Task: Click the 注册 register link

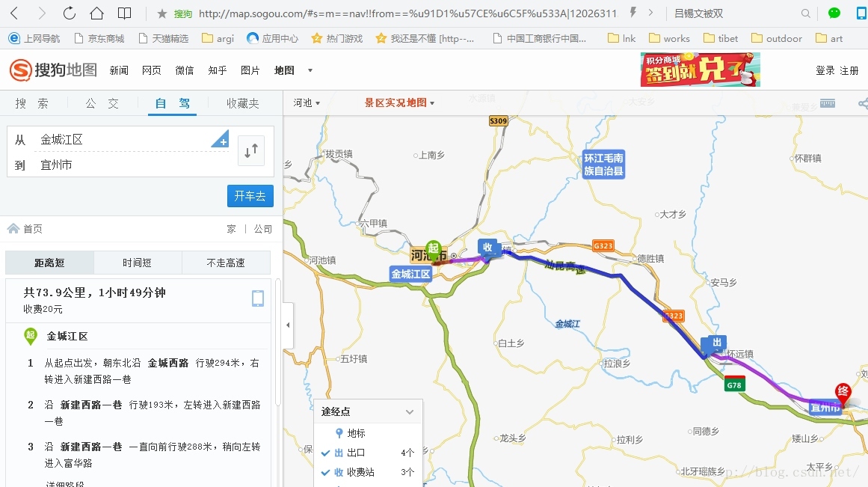Action: [x=849, y=70]
